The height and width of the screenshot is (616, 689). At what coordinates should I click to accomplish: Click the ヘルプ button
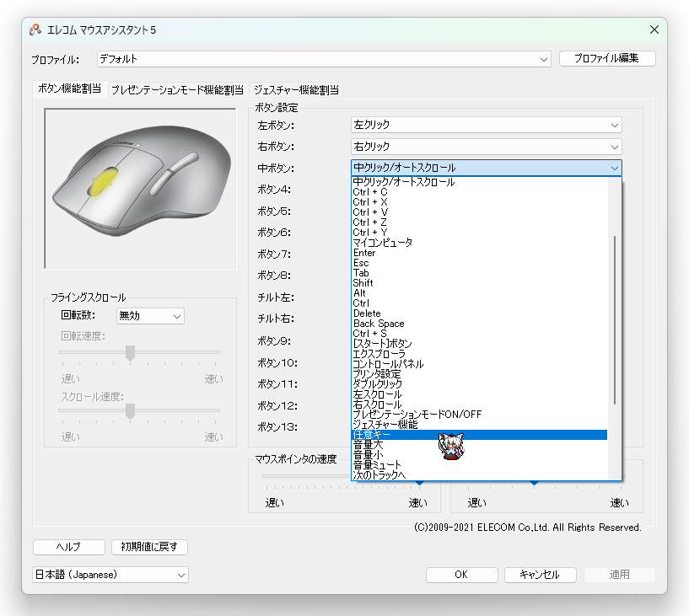(69, 547)
